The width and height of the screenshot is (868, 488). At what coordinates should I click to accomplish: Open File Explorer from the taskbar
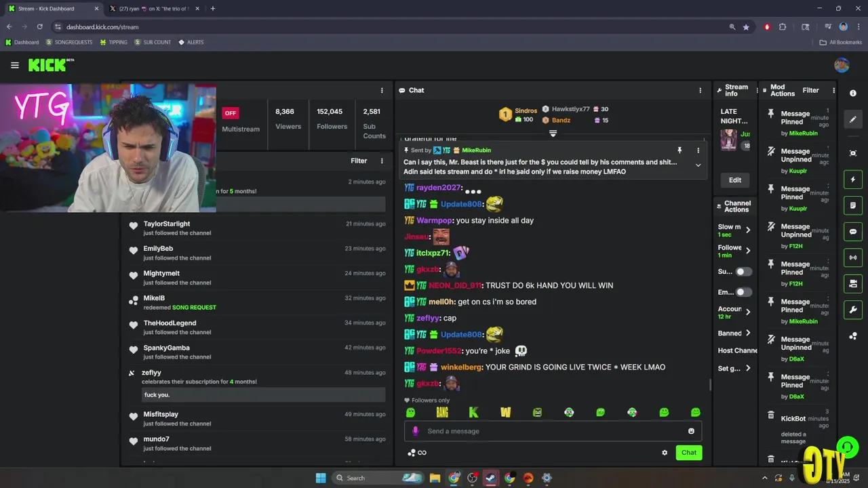pyautogui.click(x=435, y=478)
